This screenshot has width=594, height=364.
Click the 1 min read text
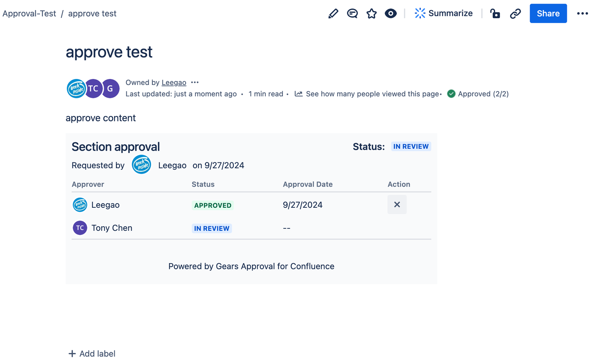pos(266,94)
